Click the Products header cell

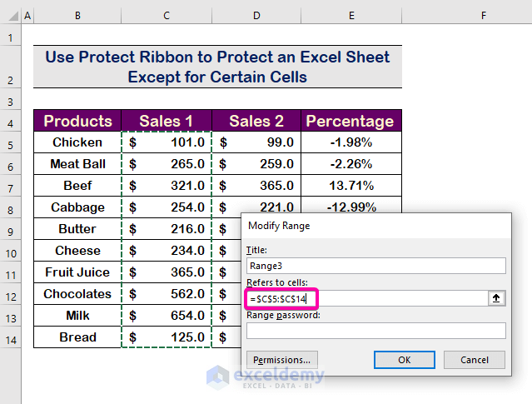[x=77, y=121]
